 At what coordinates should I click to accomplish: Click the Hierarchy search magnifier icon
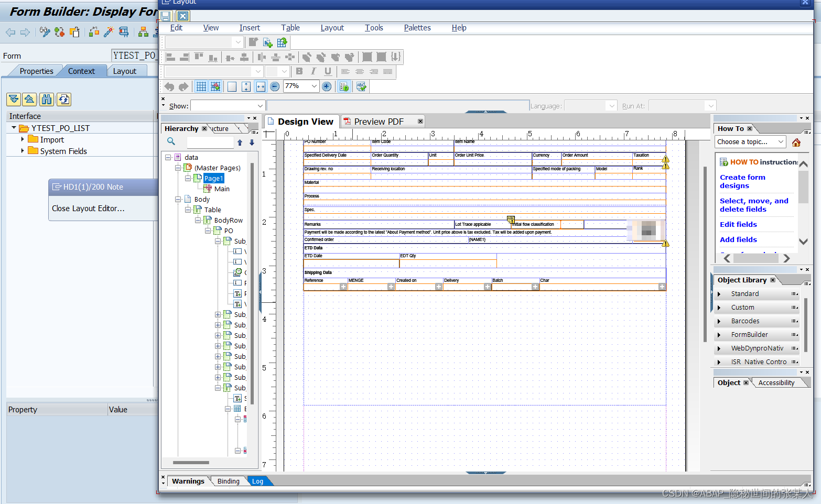171,141
